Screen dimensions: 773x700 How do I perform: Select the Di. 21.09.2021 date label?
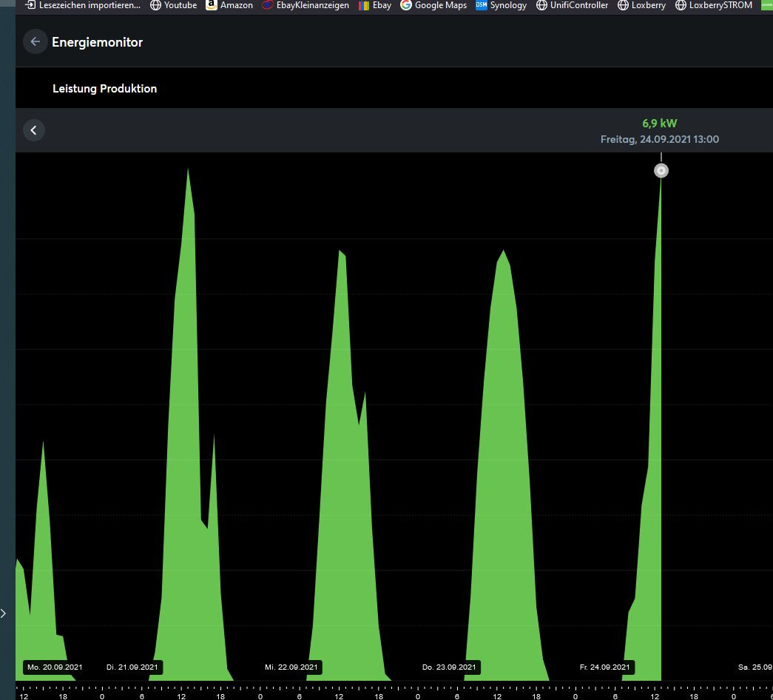[132, 667]
